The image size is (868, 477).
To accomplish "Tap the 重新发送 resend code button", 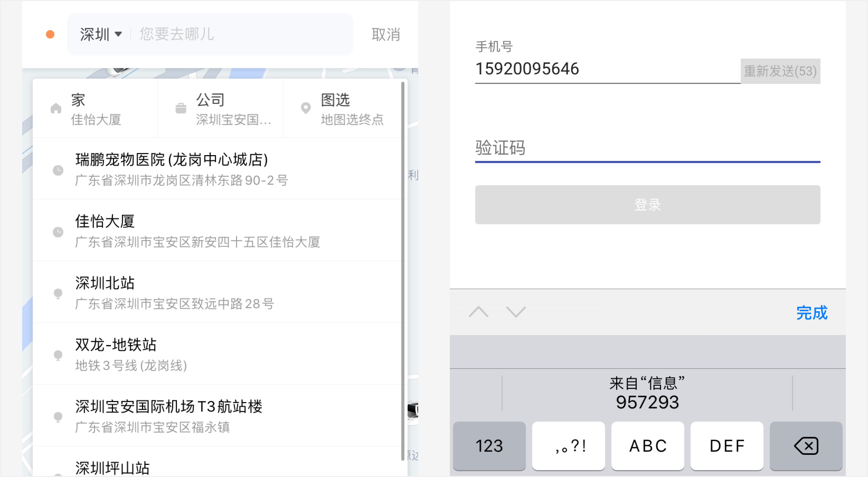I will point(780,71).
